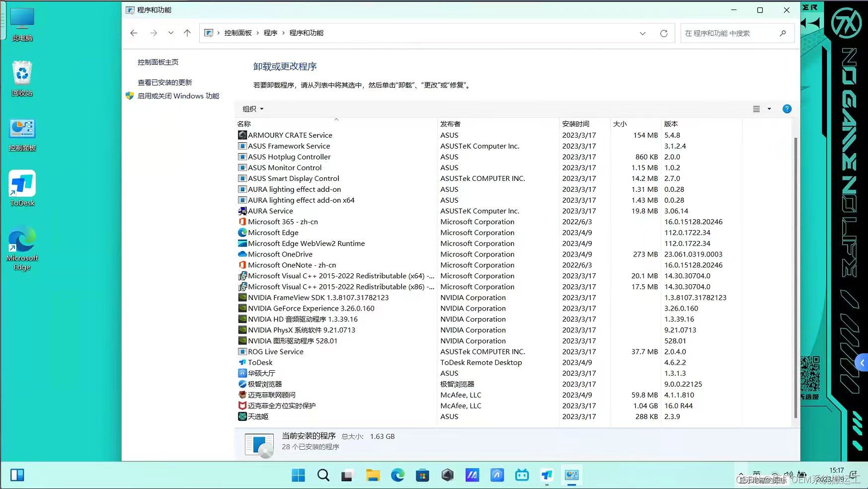Select NVIDIA HD 音频驱动程序 row
The width and height of the screenshot is (868, 489).
point(489,319)
